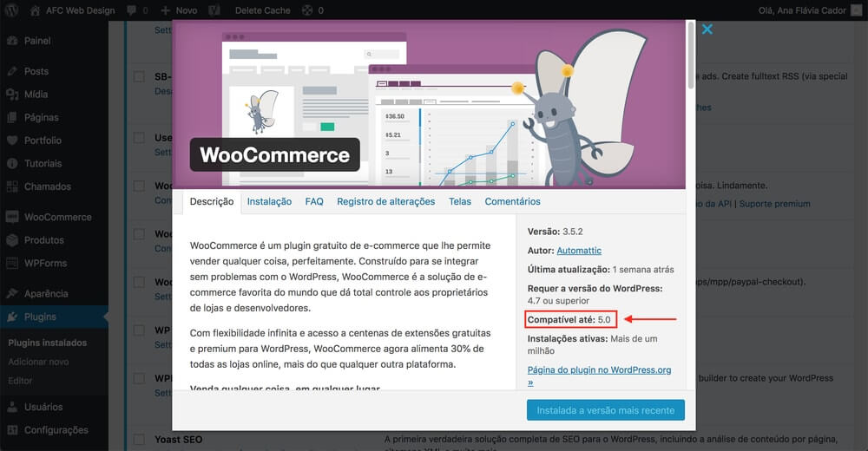Close the plugin details modal

pyautogui.click(x=707, y=29)
